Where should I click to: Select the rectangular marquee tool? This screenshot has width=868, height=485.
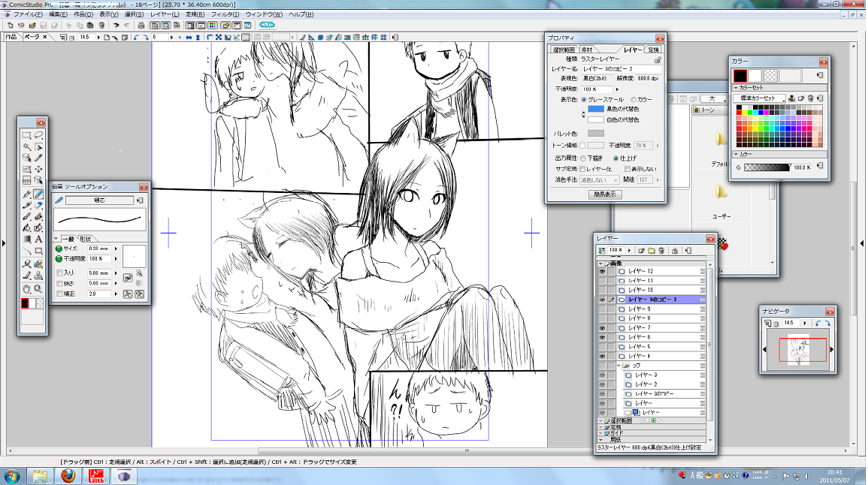click(x=26, y=135)
